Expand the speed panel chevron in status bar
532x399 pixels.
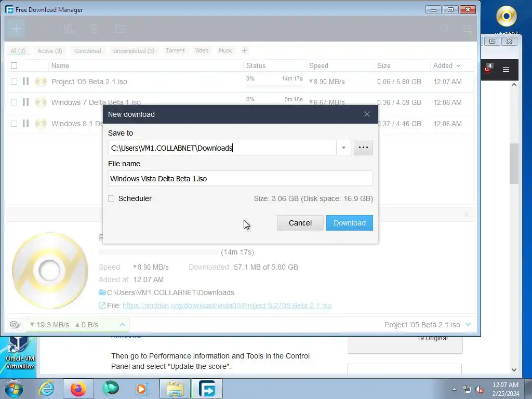tap(122, 325)
